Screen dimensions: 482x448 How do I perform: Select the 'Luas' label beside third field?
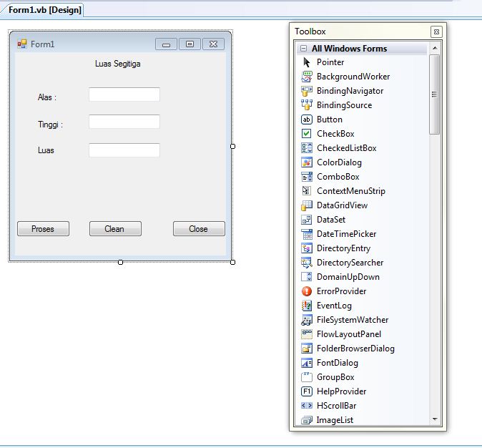pyautogui.click(x=46, y=150)
